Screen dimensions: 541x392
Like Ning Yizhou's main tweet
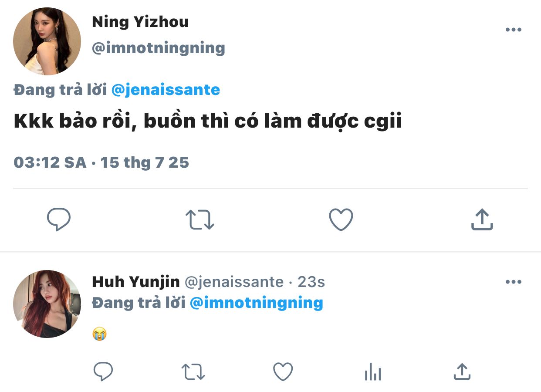(x=341, y=220)
